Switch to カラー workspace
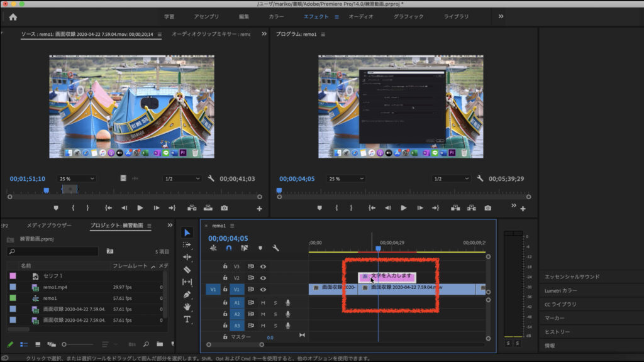Image resolution: width=644 pixels, height=362 pixels. tap(277, 17)
